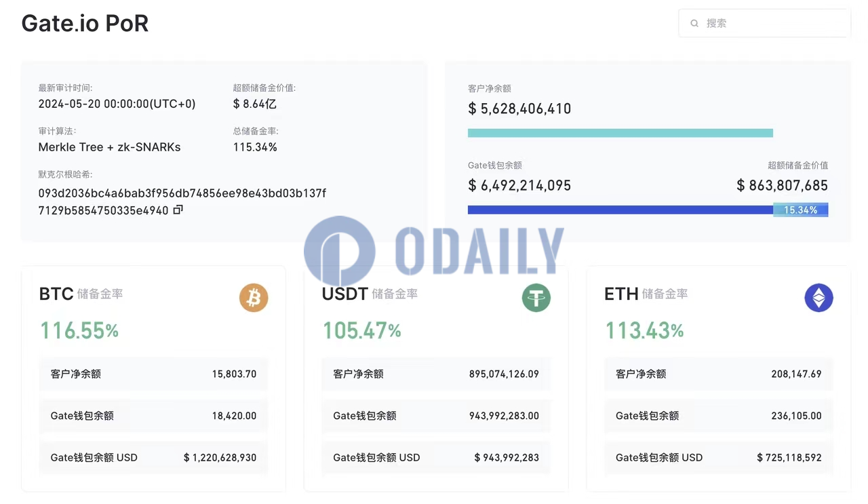
Task: Copy the Merkle root hash icon
Action: 178,210
